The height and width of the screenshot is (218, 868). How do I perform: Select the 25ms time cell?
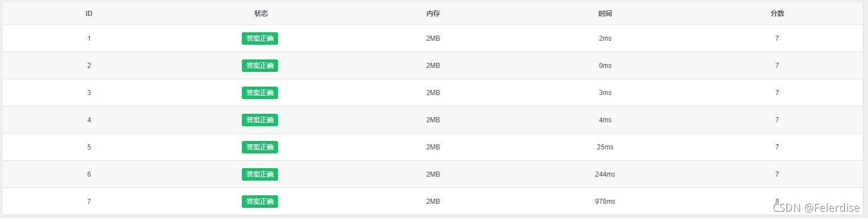(x=605, y=147)
